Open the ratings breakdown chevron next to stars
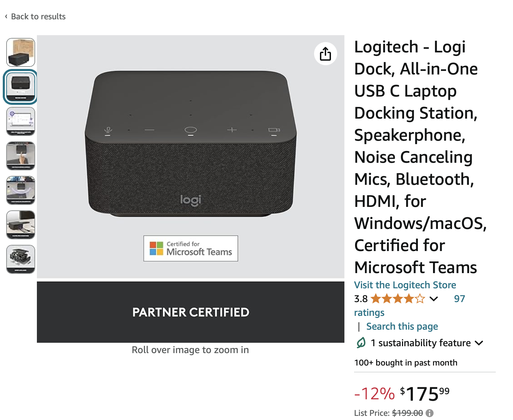This screenshot has height=420, width=513. click(x=434, y=299)
